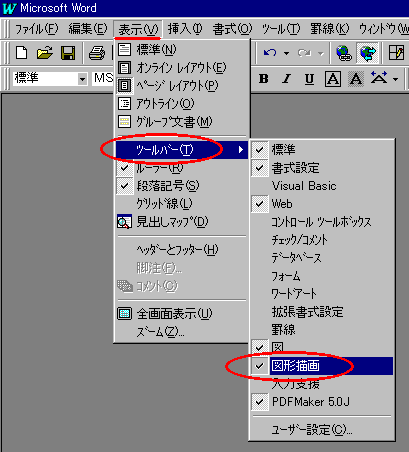This screenshot has height=452, width=409.
Task: Open the 挿入(I) menu
Action: click(x=185, y=29)
